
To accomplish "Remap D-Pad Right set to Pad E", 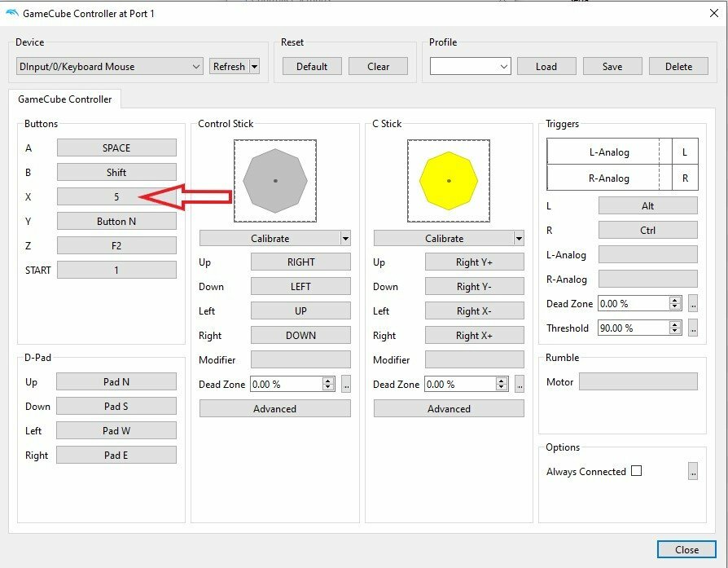I will 116,455.
